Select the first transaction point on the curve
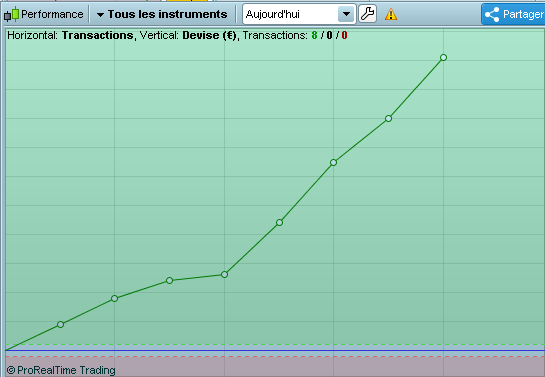This screenshot has width=545, height=377. point(60,325)
